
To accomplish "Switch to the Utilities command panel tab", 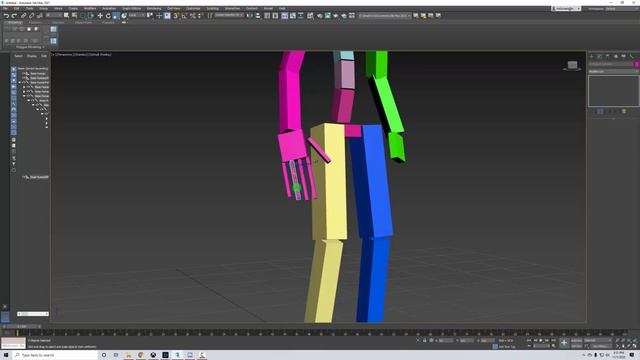I will 631,56.
